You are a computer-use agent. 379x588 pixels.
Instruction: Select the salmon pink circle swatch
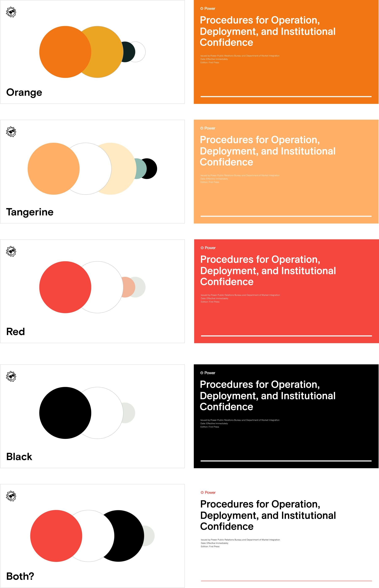pos(127,287)
